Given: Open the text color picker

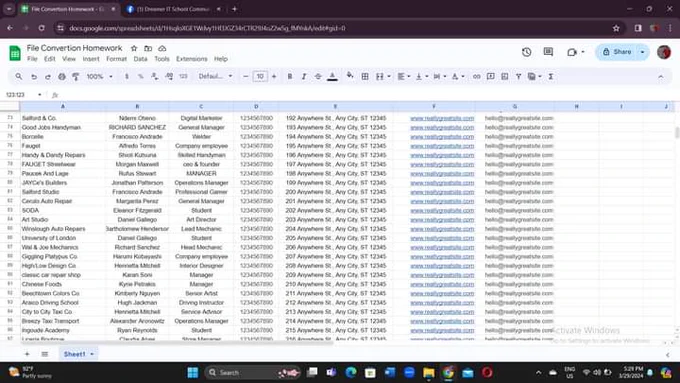Looking at the screenshot, I should 332,76.
